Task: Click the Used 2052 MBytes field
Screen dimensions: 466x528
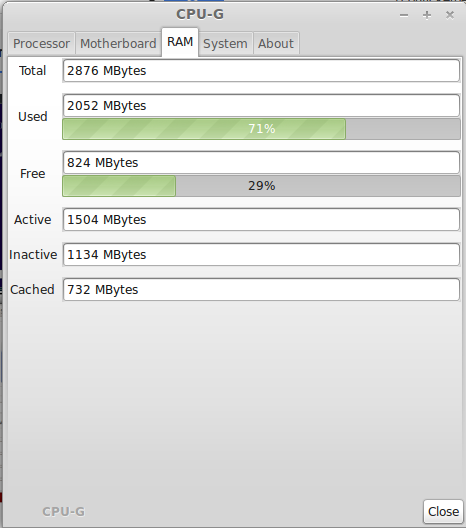Action: pos(261,106)
